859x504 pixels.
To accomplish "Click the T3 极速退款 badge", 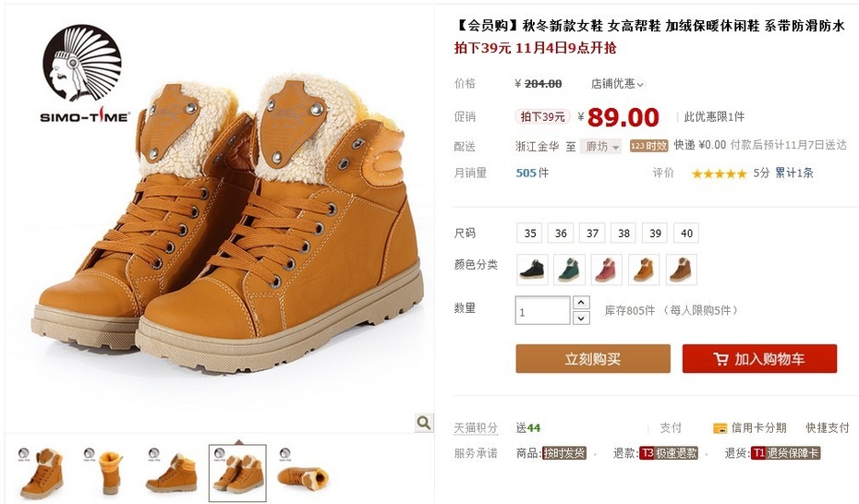I will tap(669, 453).
